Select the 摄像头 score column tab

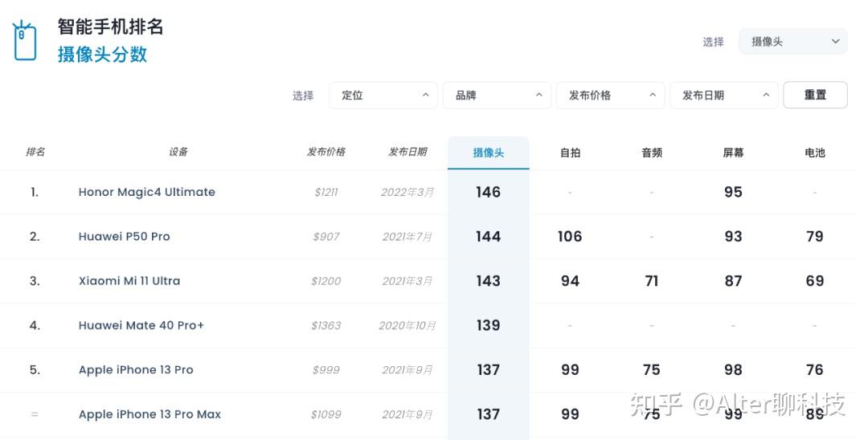(x=489, y=153)
